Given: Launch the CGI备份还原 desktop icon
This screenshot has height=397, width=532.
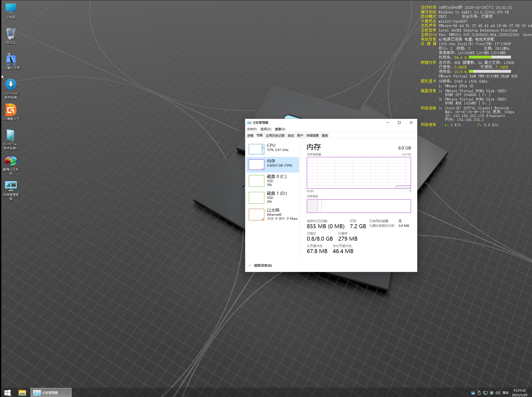Looking at the screenshot, I should coord(11,61).
